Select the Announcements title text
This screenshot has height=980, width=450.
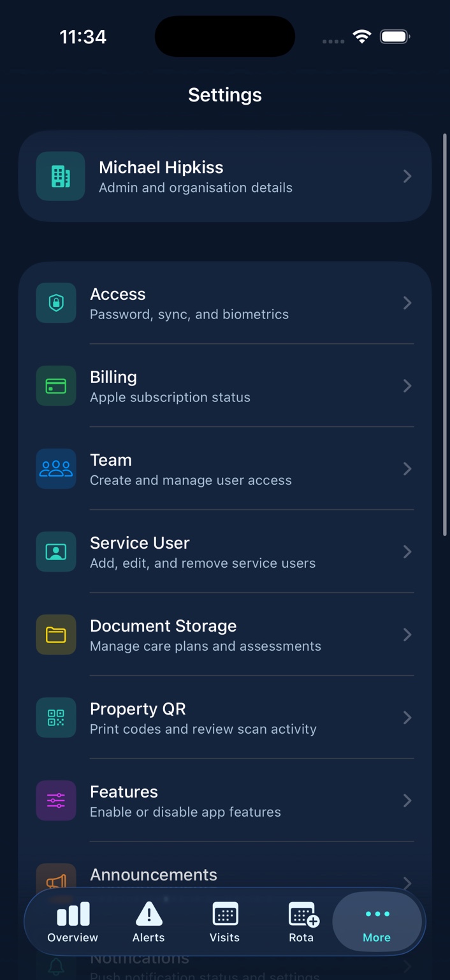click(x=154, y=875)
